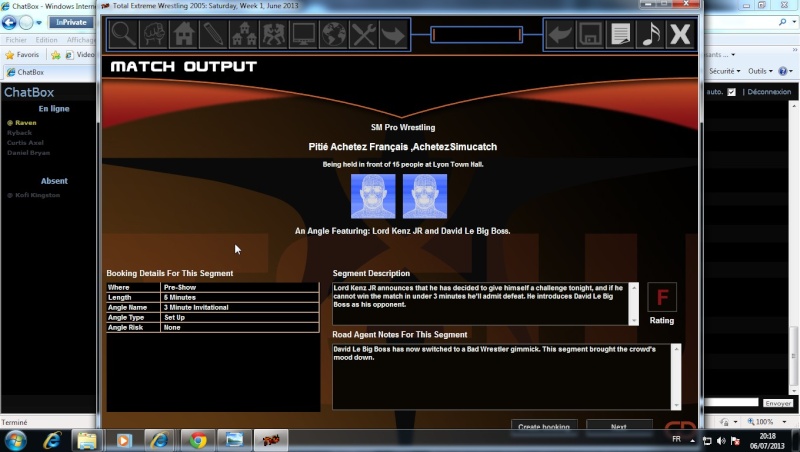Click the large X exit icon
Screen dimensions: 800x452
click(680, 35)
